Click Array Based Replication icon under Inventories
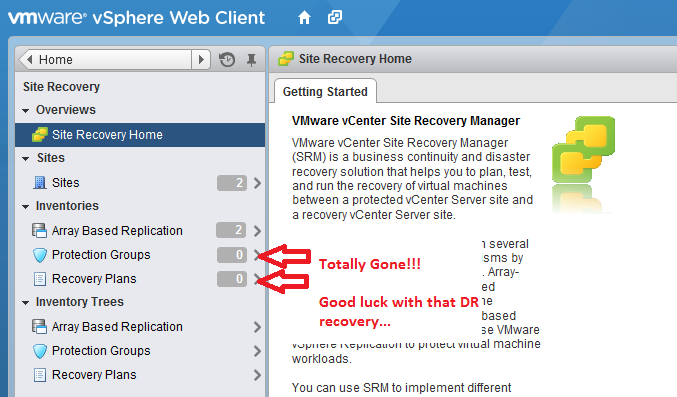677x397 pixels. click(39, 231)
